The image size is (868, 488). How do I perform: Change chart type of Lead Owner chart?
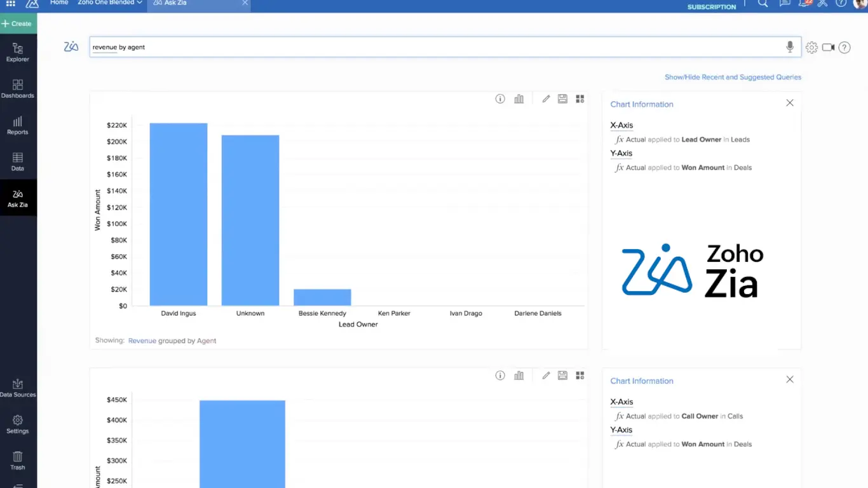[x=519, y=99]
